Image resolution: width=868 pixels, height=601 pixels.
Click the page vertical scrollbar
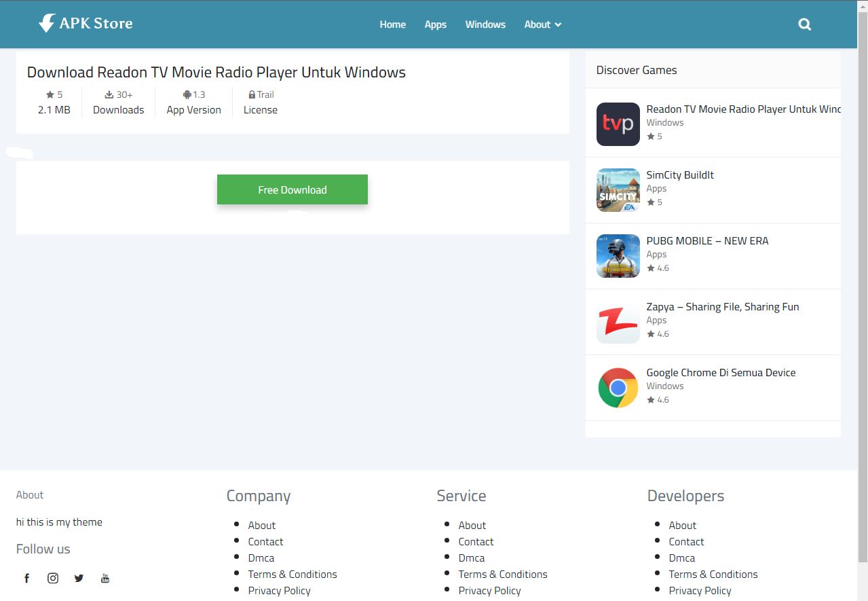863,285
